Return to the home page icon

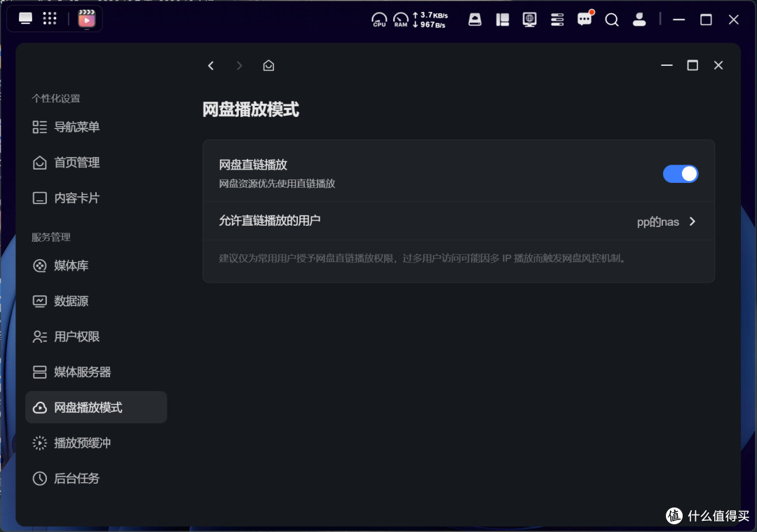coord(268,66)
